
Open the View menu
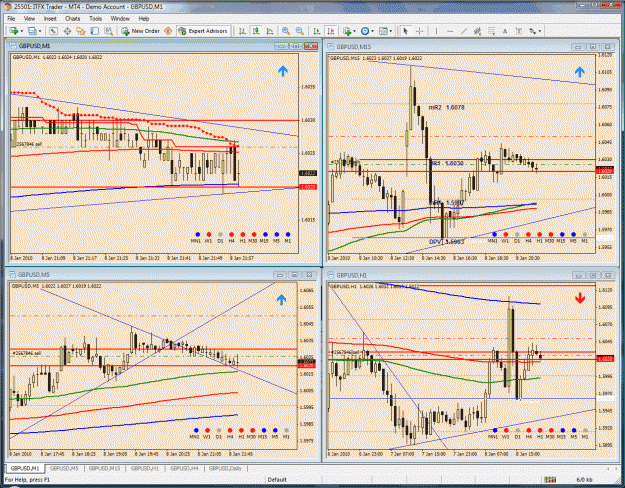(x=29, y=19)
